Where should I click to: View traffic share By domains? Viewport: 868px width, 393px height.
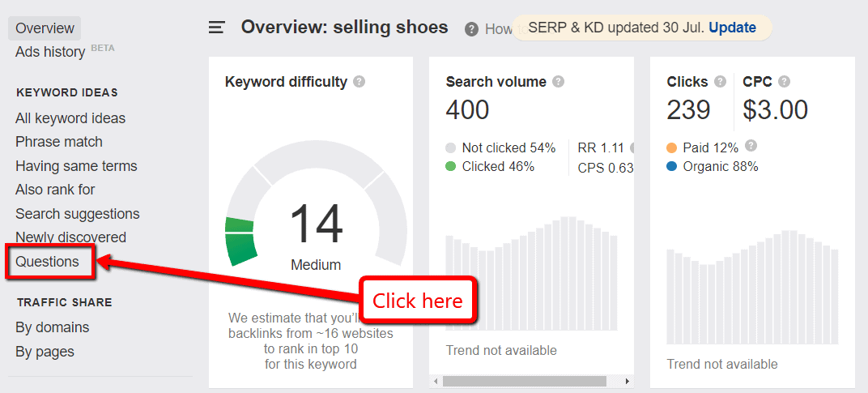click(53, 327)
